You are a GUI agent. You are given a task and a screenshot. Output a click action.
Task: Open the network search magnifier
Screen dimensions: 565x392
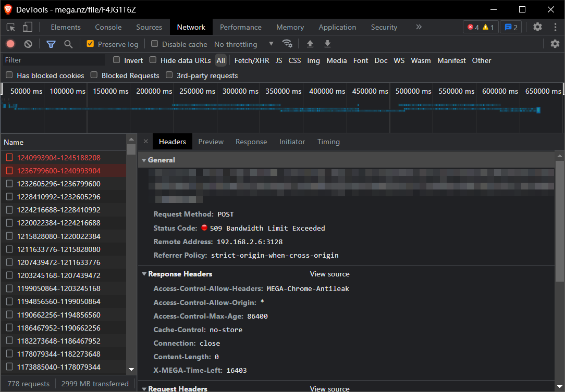[68, 44]
